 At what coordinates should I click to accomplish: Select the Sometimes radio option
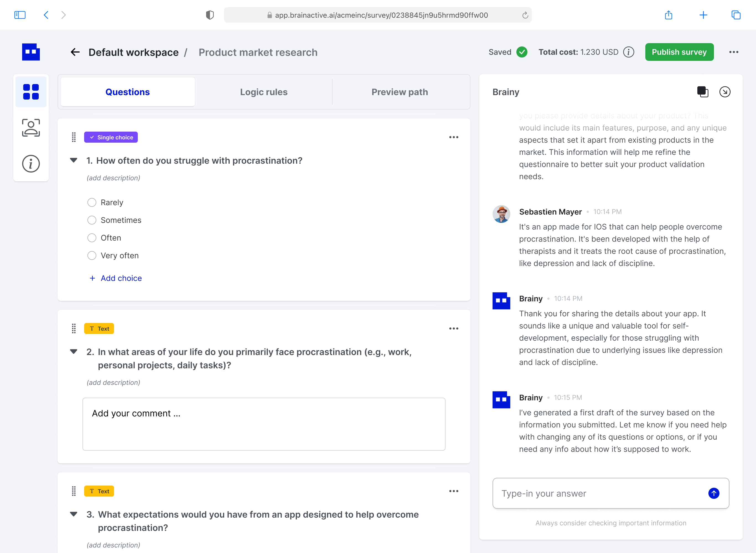(x=92, y=220)
